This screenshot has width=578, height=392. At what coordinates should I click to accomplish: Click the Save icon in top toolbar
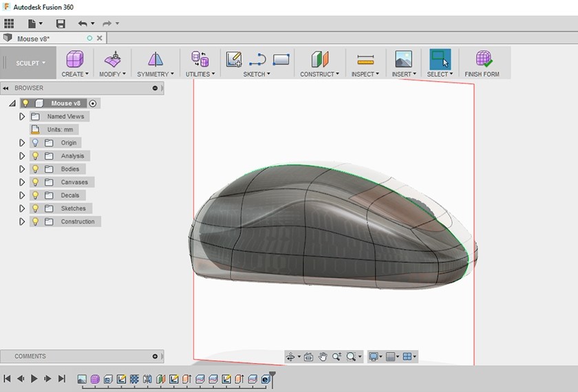click(61, 23)
